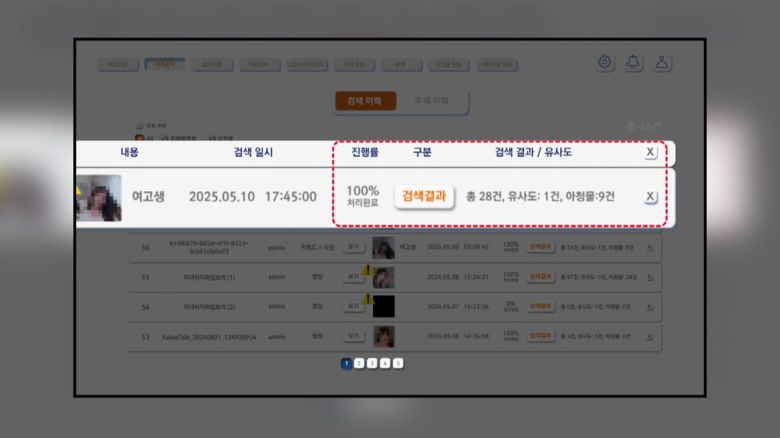Click the 검색결과 button in row 56
The image size is (780, 438).
(541, 247)
